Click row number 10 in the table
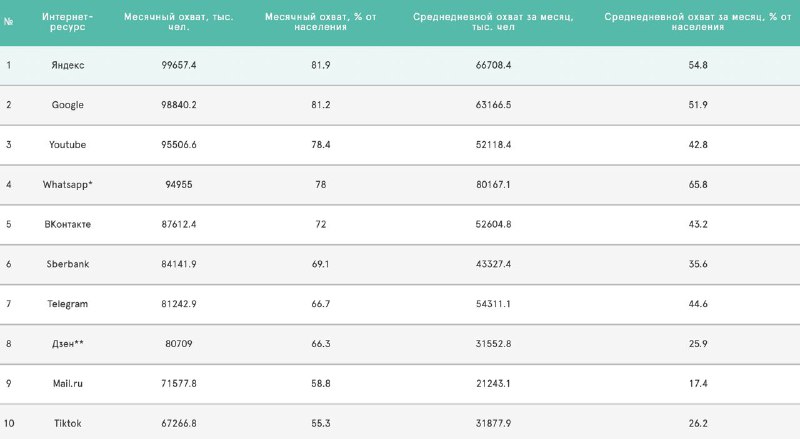 9,423
